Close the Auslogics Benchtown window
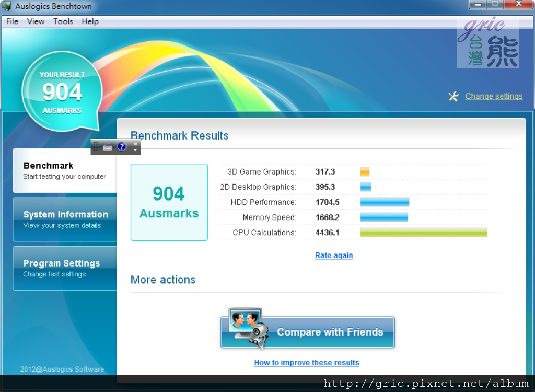This screenshot has width=535, height=392. coord(519,4)
